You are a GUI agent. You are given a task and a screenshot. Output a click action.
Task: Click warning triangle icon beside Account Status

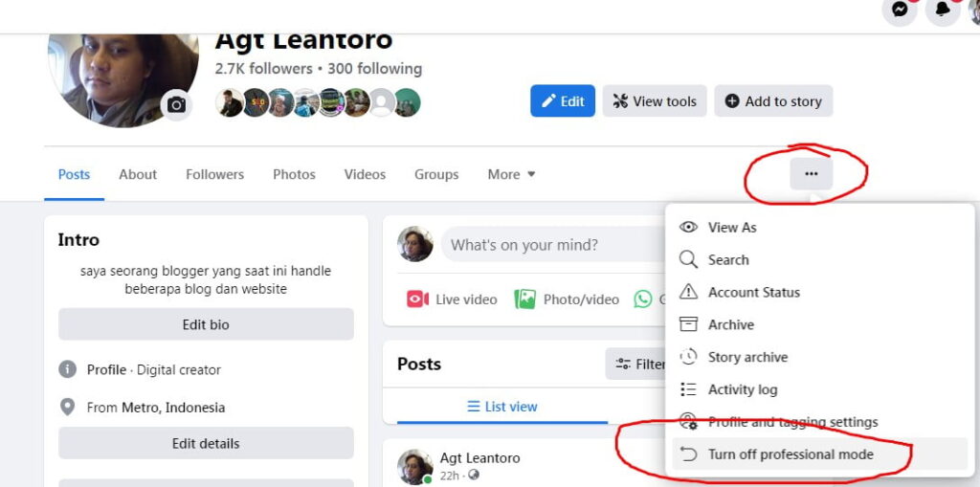pos(688,292)
